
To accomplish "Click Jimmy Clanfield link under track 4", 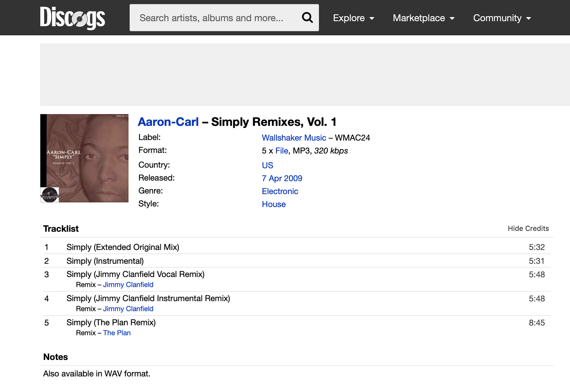I will (128, 309).
